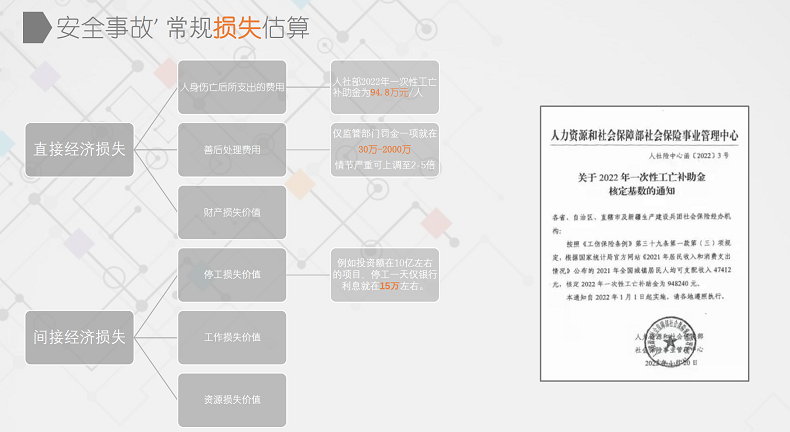Select the note box about 监管部门罚金
This screenshot has width=790, height=432.
(x=385, y=149)
